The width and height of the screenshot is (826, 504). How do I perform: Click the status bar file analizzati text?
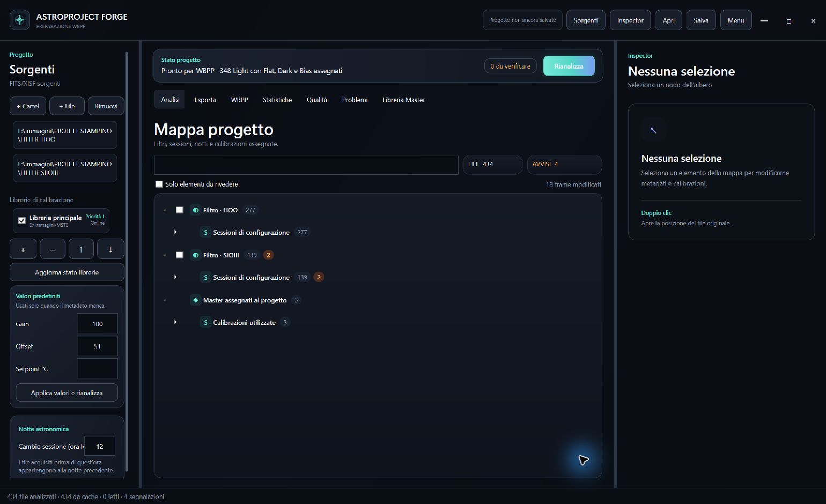(x=86, y=496)
